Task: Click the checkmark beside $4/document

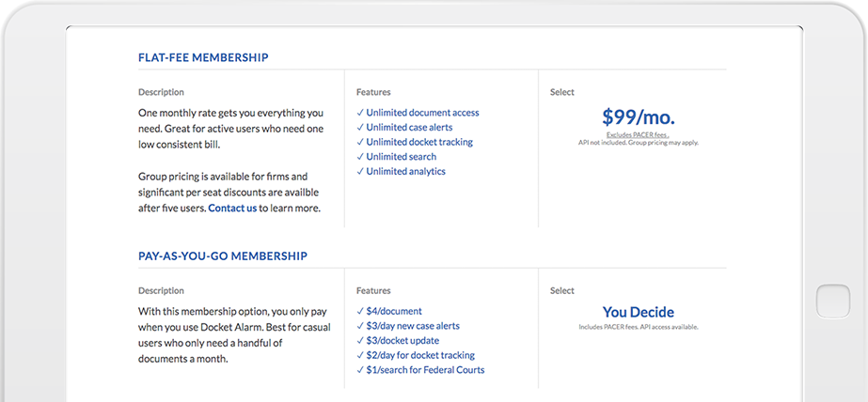Action: point(360,311)
